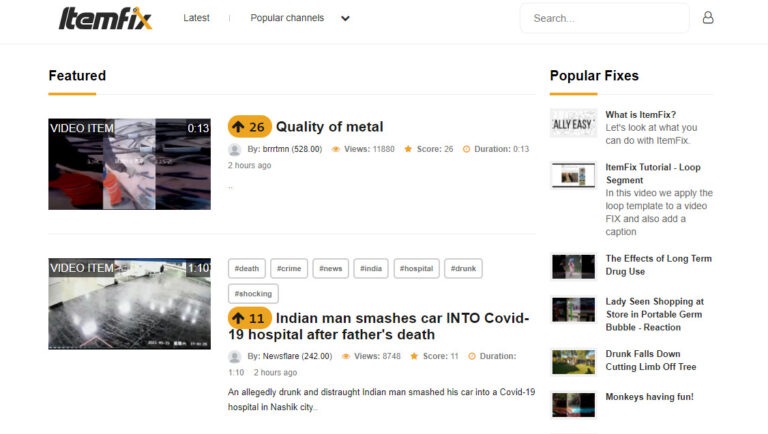Open Indian man hospital video thumbnail
The width and height of the screenshot is (768, 434).
click(129, 304)
